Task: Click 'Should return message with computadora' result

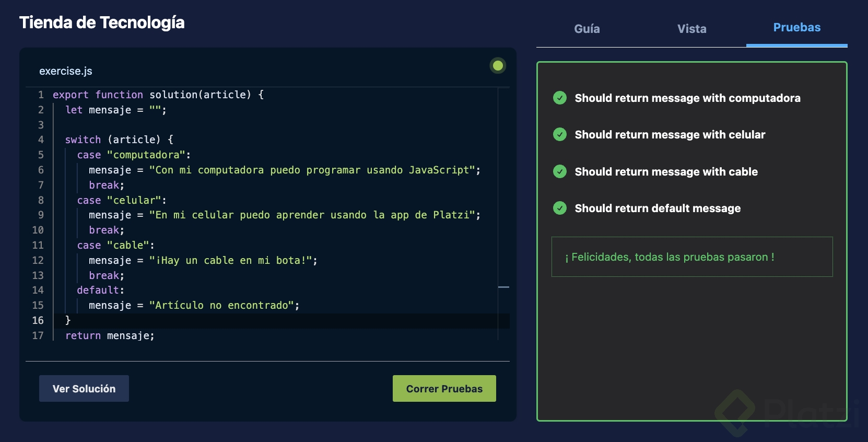Action: pos(687,98)
